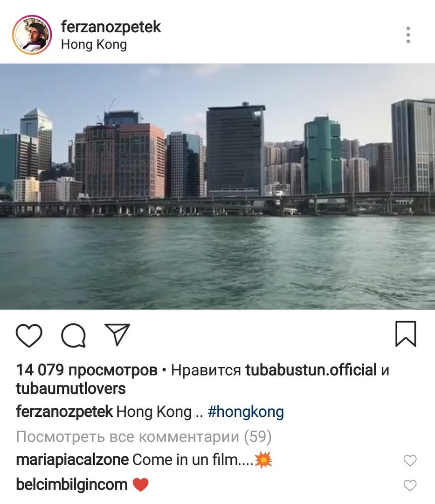Open the #hongkong hashtag
This screenshot has width=435, height=504.
tap(246, 412)
